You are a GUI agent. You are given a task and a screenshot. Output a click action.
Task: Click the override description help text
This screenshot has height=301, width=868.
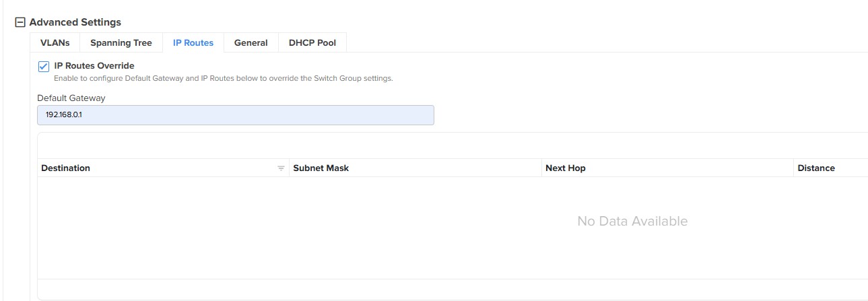(223, 78)
